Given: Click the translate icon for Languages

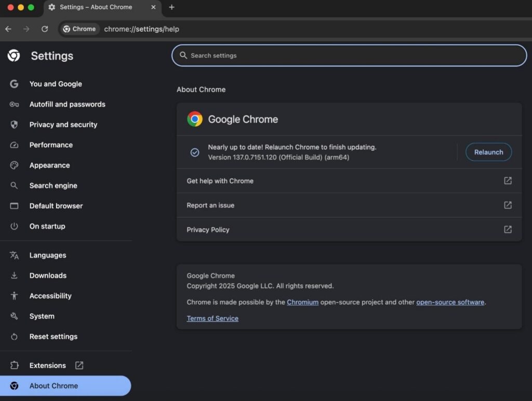Looking at the screenshot, I should click(14, 255).
